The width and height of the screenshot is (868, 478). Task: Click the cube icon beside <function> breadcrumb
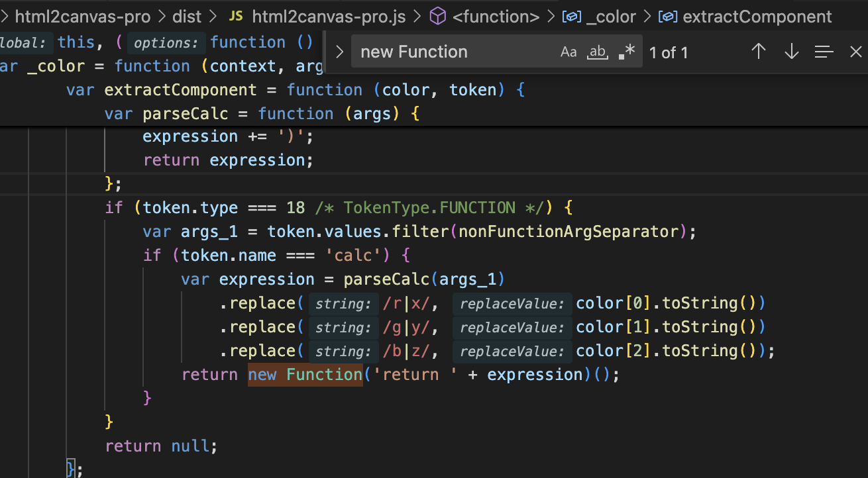tap(437, 17)
